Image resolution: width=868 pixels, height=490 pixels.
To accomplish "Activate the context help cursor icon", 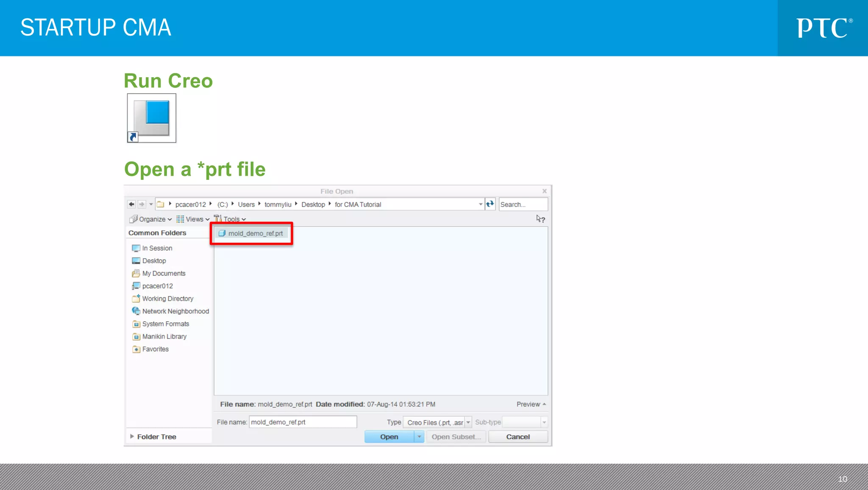I will point(540,219).
